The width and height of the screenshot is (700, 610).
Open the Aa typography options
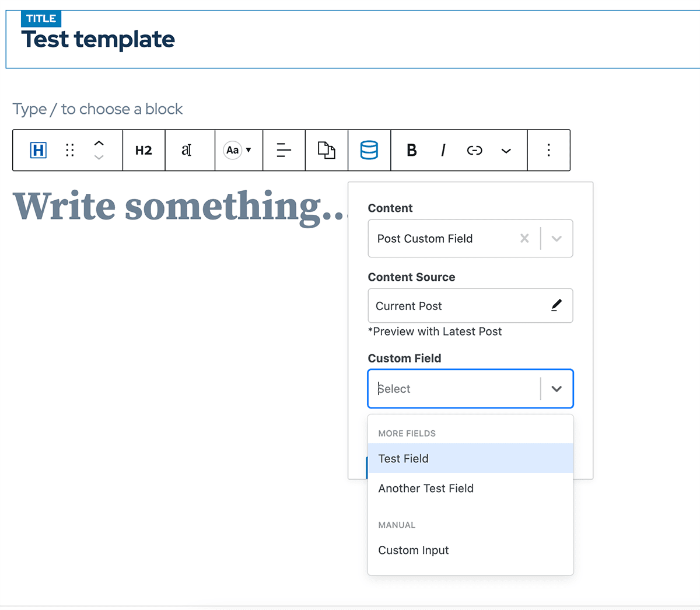click(x=238, y=151)
